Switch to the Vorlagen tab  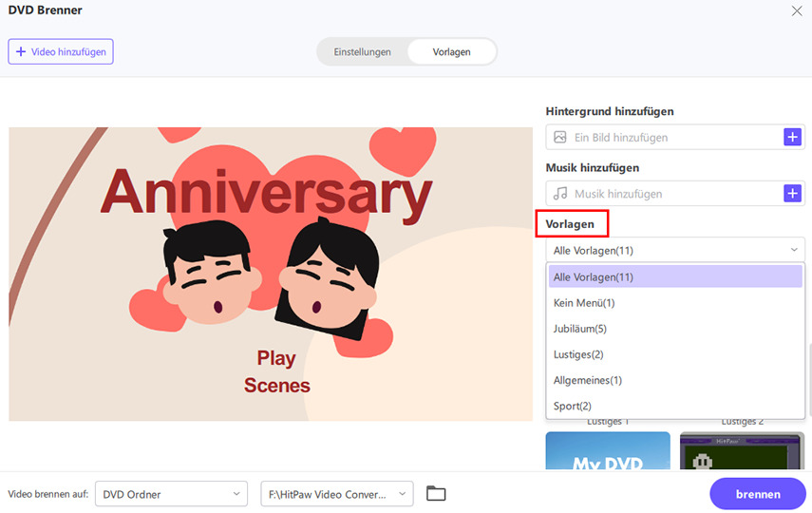[x=451, y=52]
